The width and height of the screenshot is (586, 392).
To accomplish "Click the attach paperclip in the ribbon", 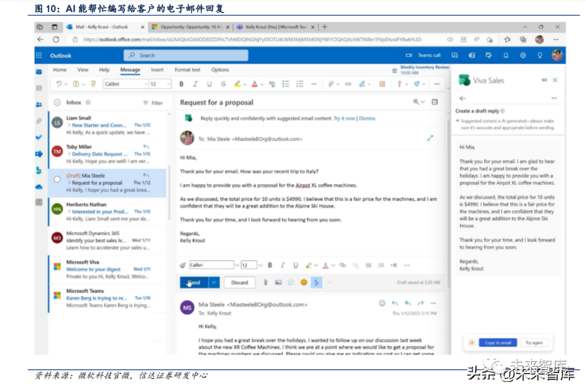I will [331, 84].
